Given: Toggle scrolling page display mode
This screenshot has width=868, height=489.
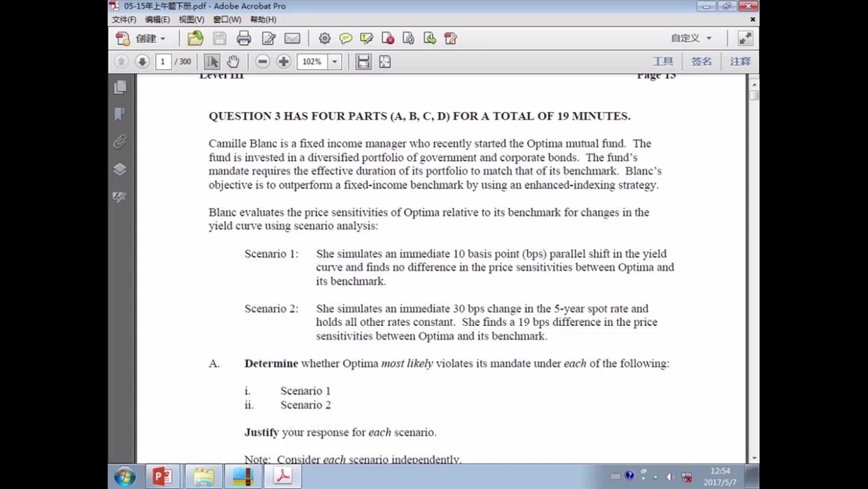Looking at the screenshot, I should tap(363, 62).
